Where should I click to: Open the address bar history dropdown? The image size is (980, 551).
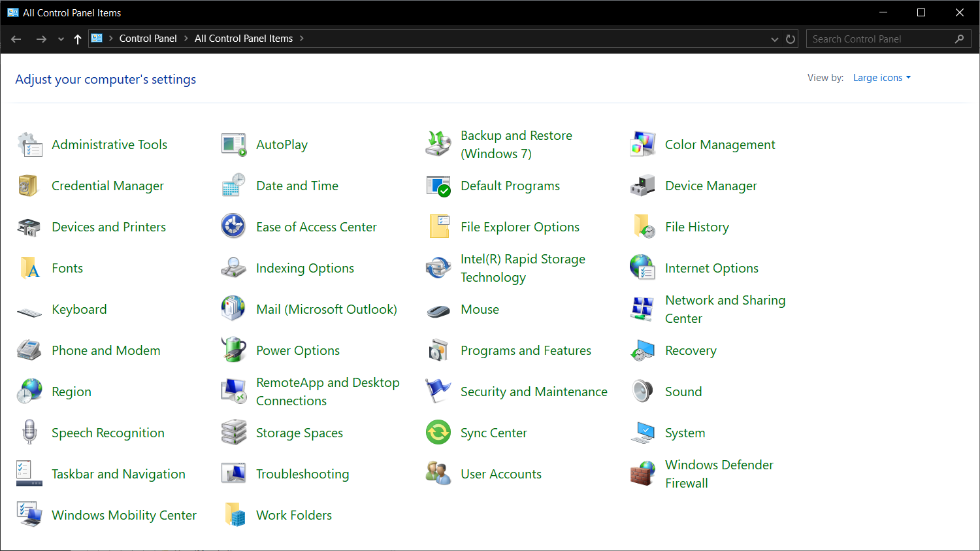[x=775, y=39]
